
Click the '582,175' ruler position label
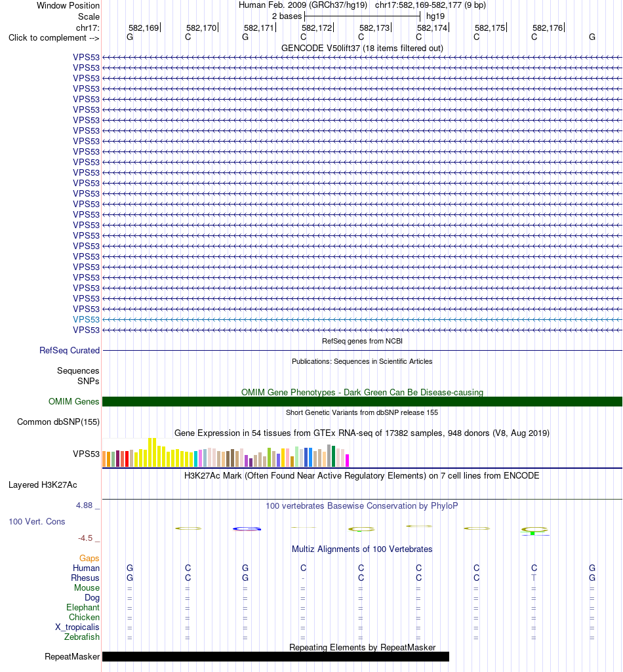490,28
